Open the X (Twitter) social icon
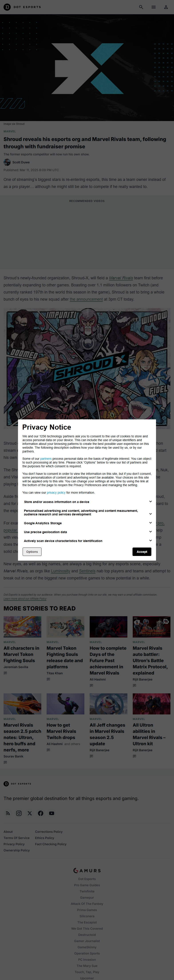The width and height of the screenshot is (174, 980). click(30, 813)
